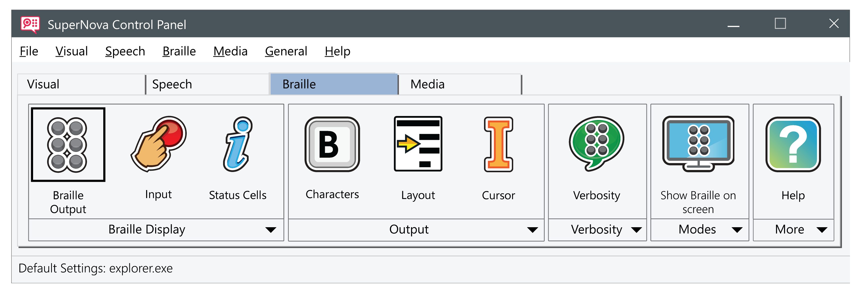
Task: Switch to the Speech tab
Action: [208, 84]
